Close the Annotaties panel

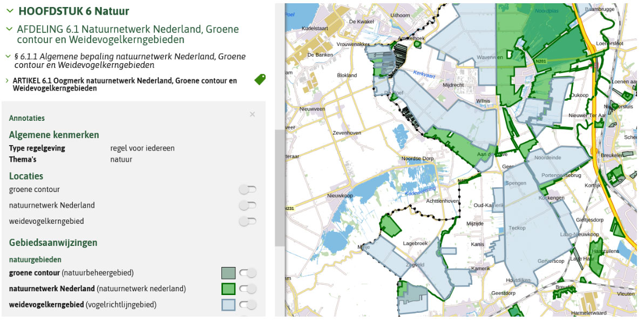coord(252,114)
